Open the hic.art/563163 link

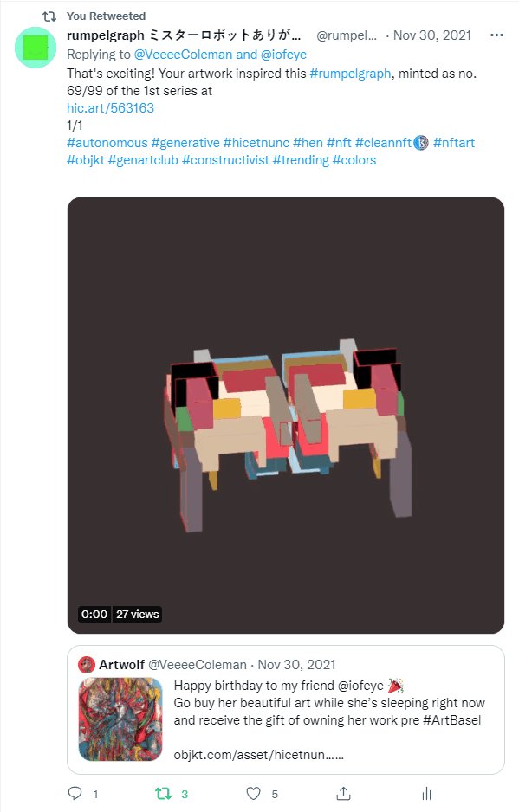coord(110,107)
